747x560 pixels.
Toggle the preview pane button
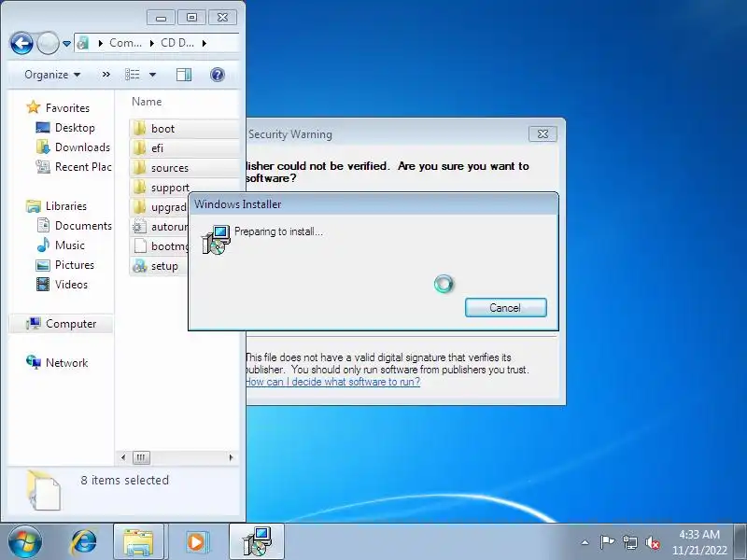184,75
